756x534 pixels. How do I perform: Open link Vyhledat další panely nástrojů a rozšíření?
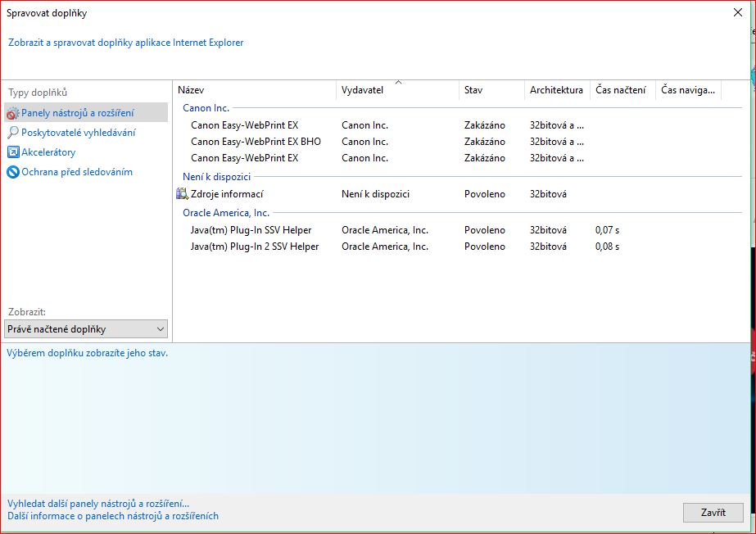click(98, 504)
